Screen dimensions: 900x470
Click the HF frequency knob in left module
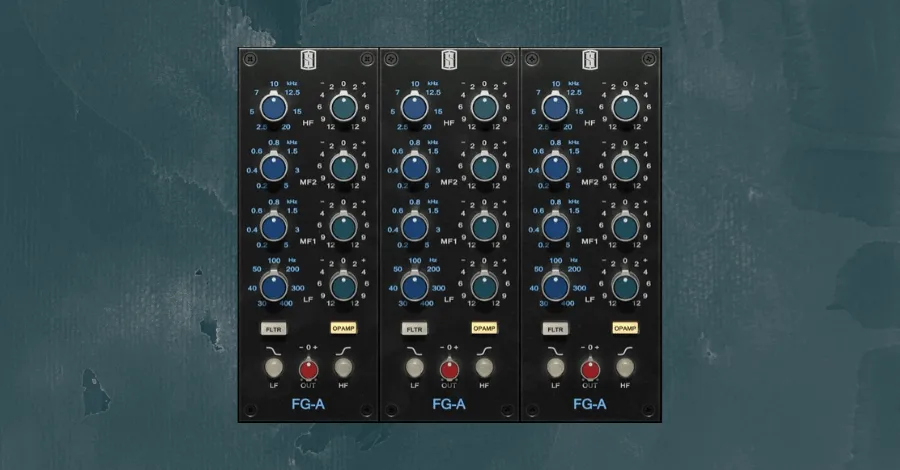[x=274, y=107]
